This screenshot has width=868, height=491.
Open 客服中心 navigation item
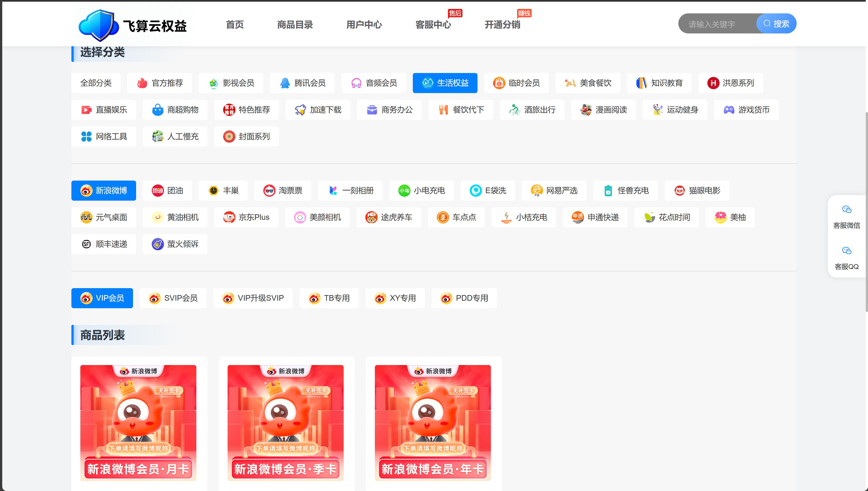pos(433,25)
